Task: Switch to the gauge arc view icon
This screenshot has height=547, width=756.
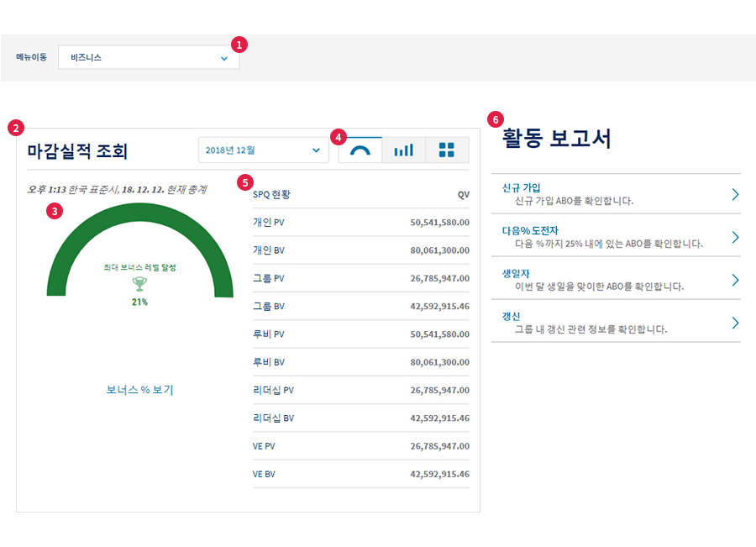Action: (x=360, y=150)
